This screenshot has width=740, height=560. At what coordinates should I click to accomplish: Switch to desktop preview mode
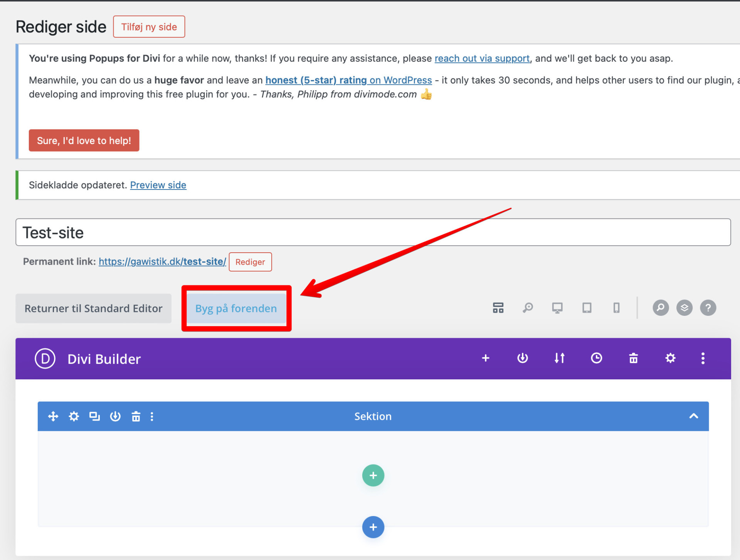coord(557,308)
